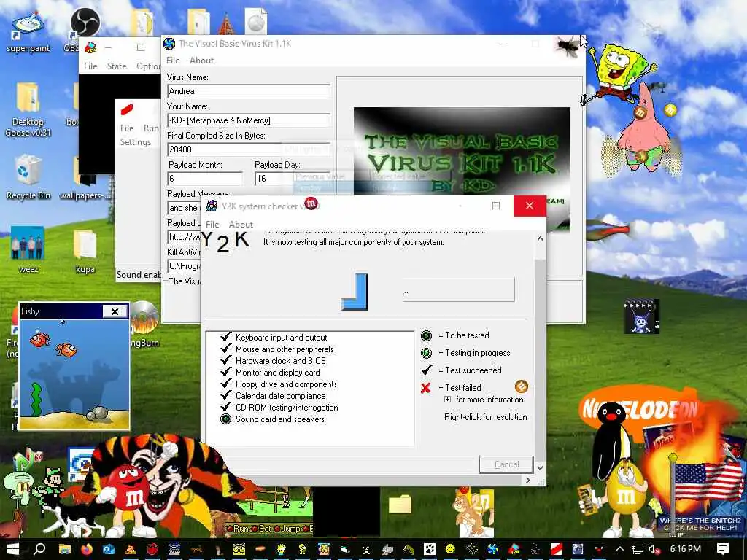Viewport: 747px width, 560px height.
Task: Open the OBS desktop shortcut
Action: (83, 28)
